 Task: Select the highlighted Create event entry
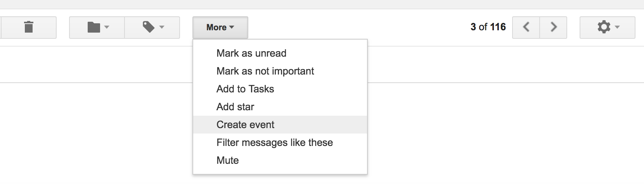pos(280,125)
